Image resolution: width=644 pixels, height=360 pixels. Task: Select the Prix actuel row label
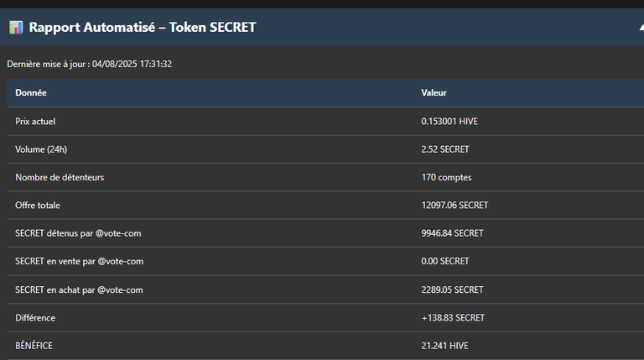(x=35, y=122)
